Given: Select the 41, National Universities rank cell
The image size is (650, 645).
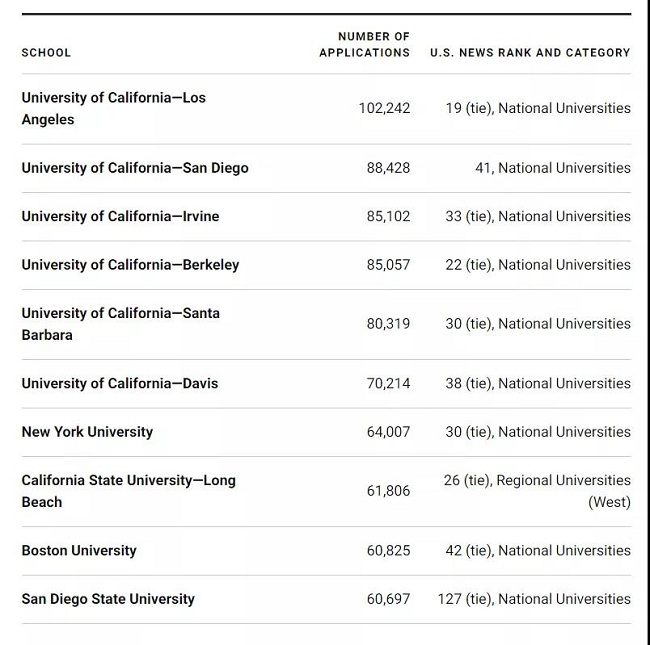Looking at the screenshot, I should (553, 168).
